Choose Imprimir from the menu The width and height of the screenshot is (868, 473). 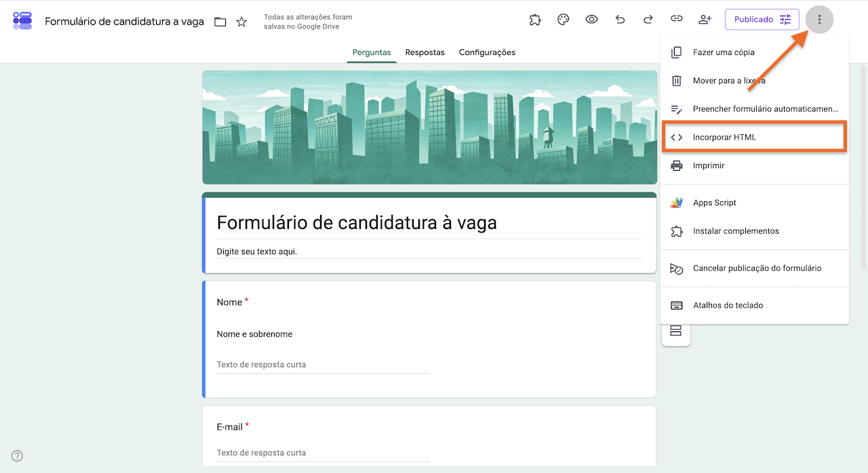pyautogui.click(x=754, y=165)
